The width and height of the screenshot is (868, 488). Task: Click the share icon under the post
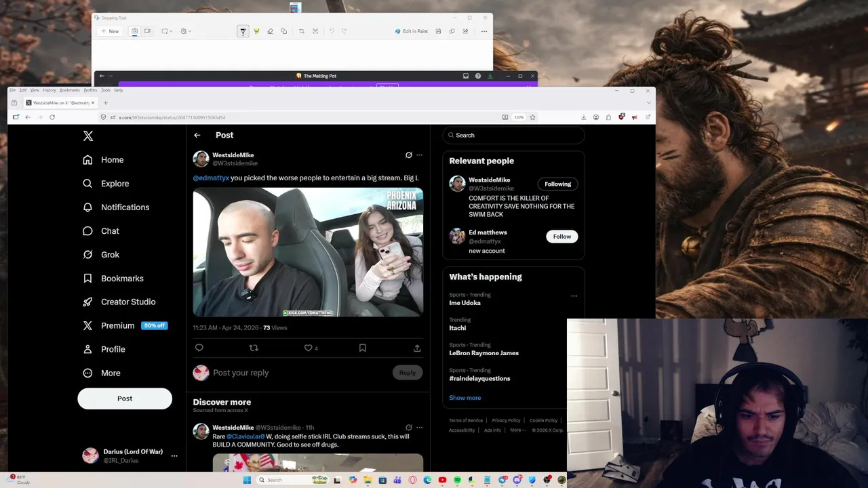coord(417,348)
